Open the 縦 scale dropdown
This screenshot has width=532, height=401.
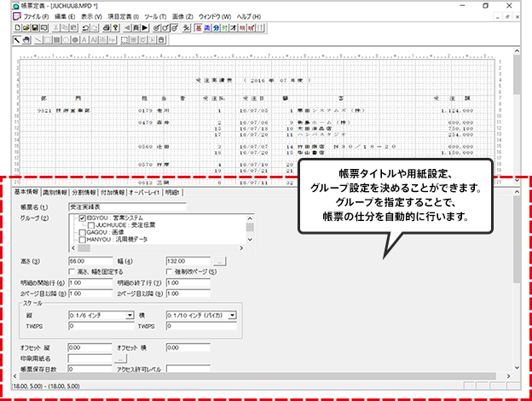tap(130, 315)
